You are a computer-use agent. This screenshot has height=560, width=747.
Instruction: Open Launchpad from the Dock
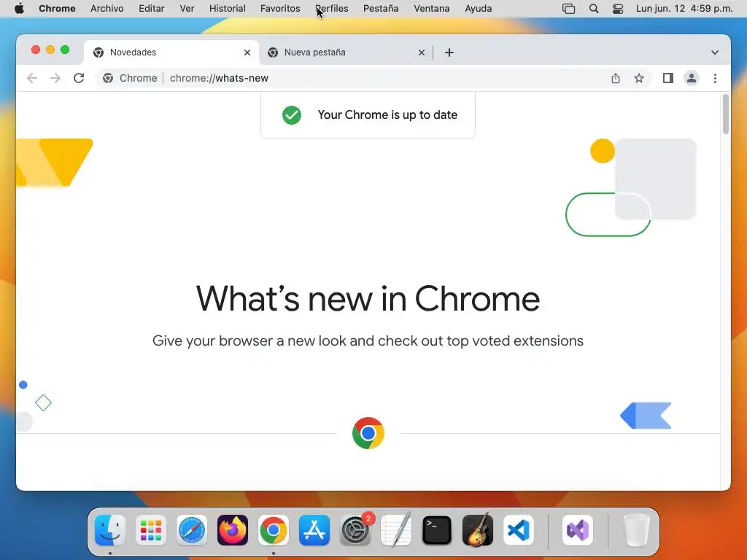click(x=151, y=530)
